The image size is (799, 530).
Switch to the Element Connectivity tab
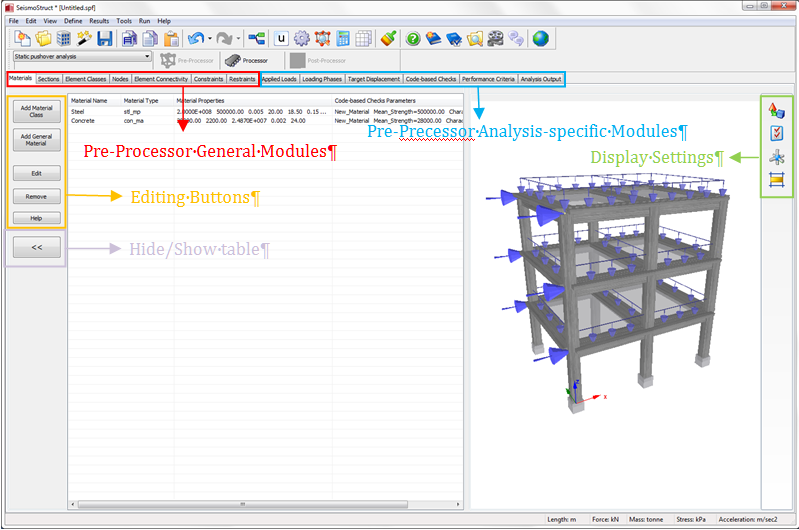(x=161, y=78)
